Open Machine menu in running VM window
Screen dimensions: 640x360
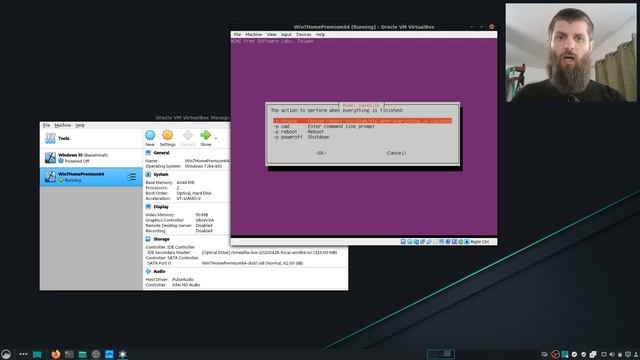(253, 35)
